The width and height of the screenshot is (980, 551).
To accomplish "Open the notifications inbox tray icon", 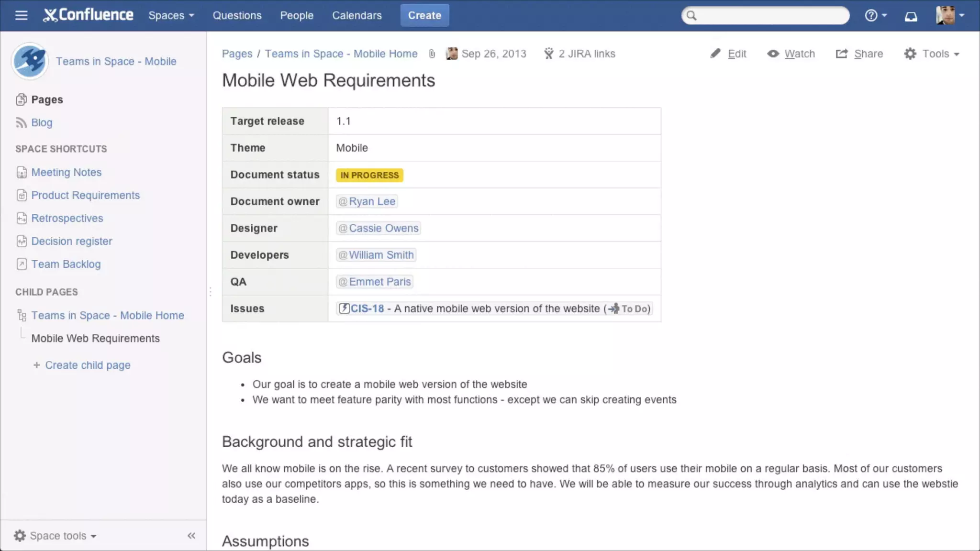I will (911, 16).
